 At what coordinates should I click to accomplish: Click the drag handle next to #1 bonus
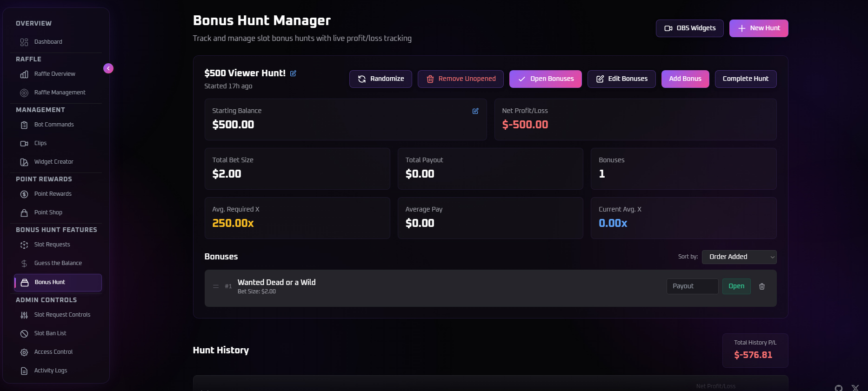(215, 287)
